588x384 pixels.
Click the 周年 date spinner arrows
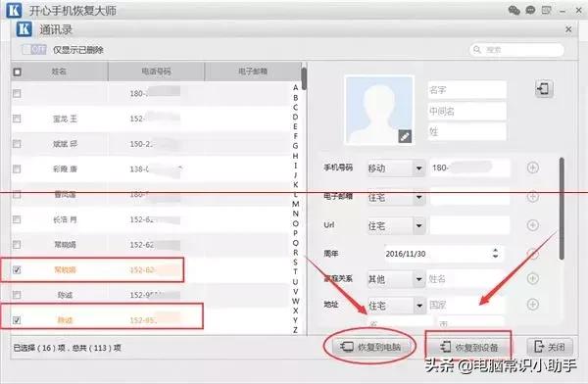click(x=495, y=254)
